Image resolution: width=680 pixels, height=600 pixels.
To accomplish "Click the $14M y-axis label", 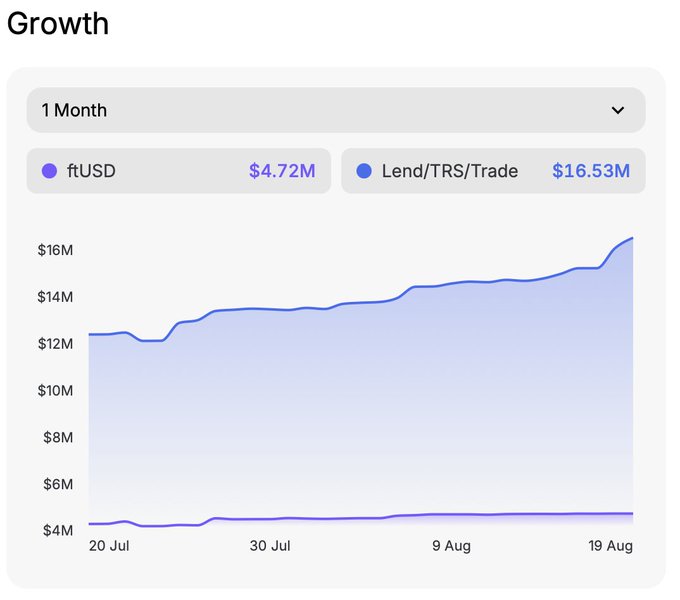I will (55, 297).
